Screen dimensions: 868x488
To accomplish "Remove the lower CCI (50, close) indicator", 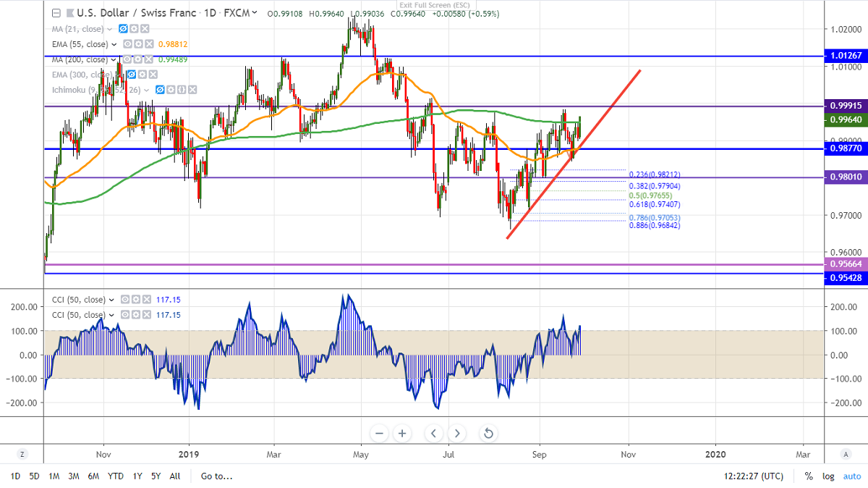I will pyautogui.click(x=147, y=315).
